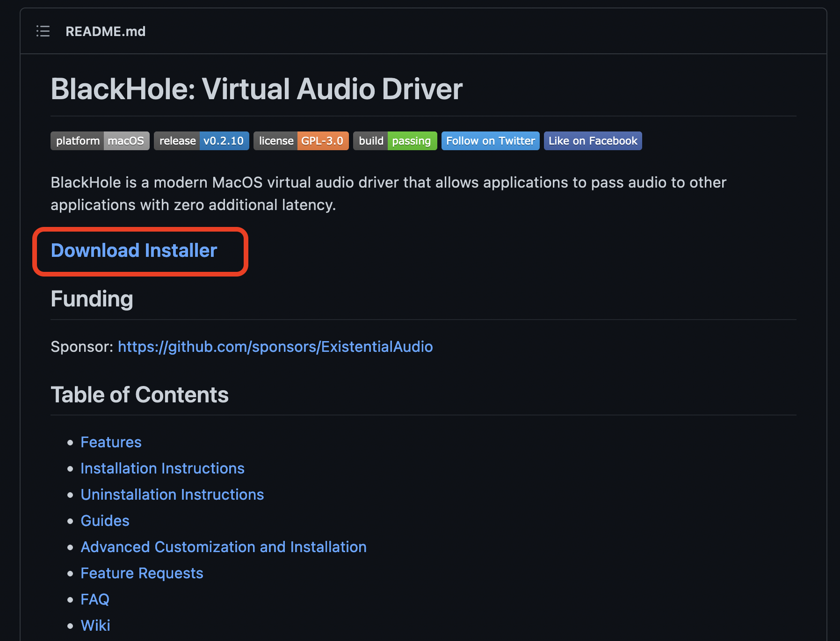Jump to Features section

pyautogui.click(x=111, y=442)
